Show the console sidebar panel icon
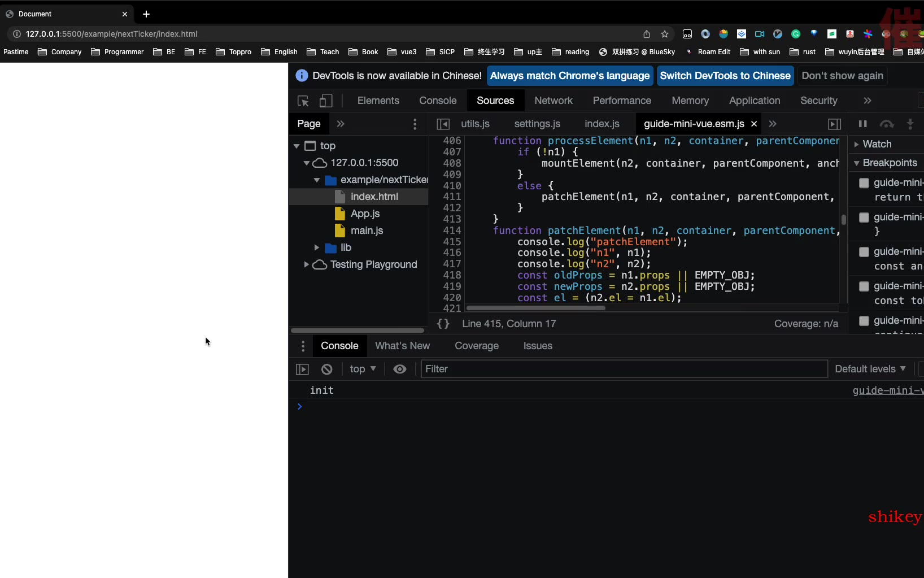The height and width of the screenshot is (578, 924). 303,369
